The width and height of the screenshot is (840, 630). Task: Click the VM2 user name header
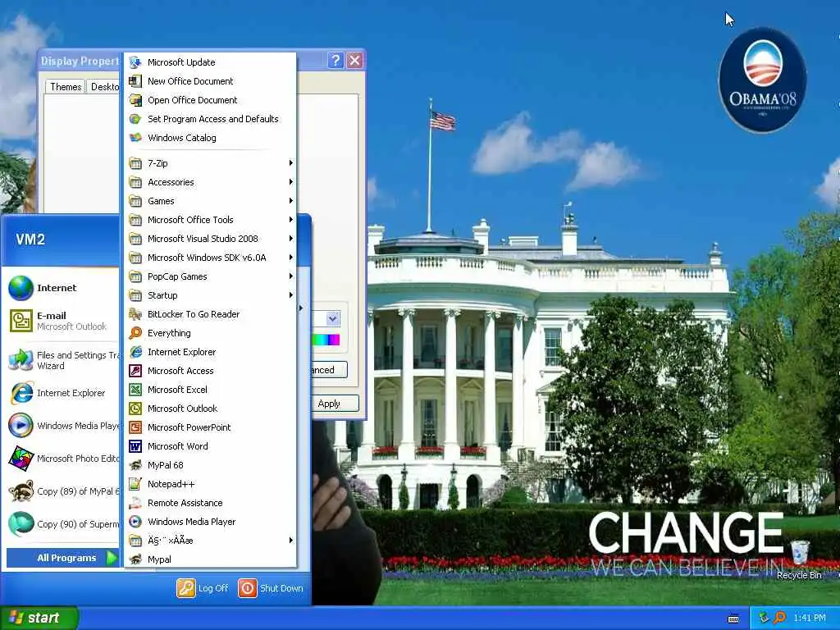pos(30,240)
